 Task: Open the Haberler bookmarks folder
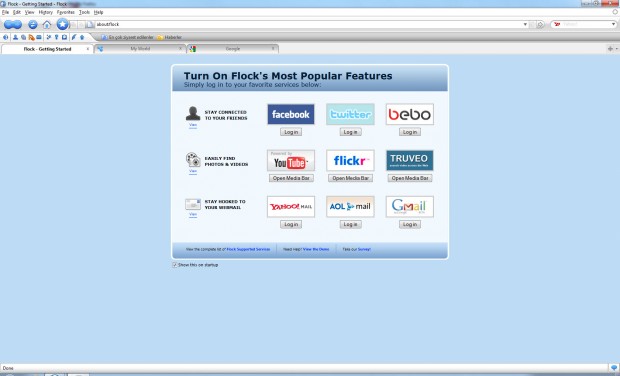169,38
